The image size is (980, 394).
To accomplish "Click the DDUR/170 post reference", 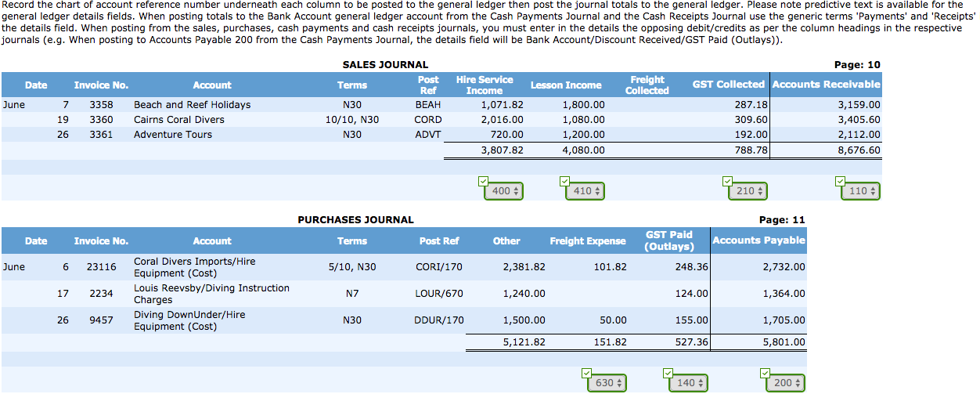I will [439, 320].
